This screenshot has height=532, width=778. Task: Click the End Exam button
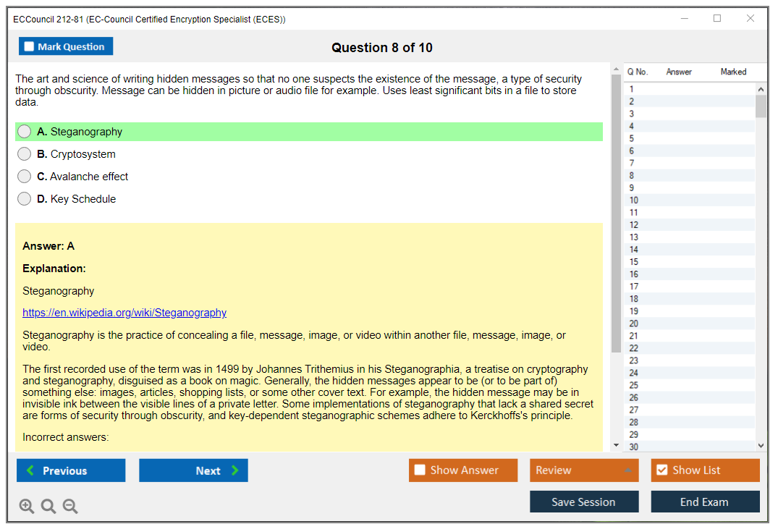pyautogui.click(x=704, y=502)
